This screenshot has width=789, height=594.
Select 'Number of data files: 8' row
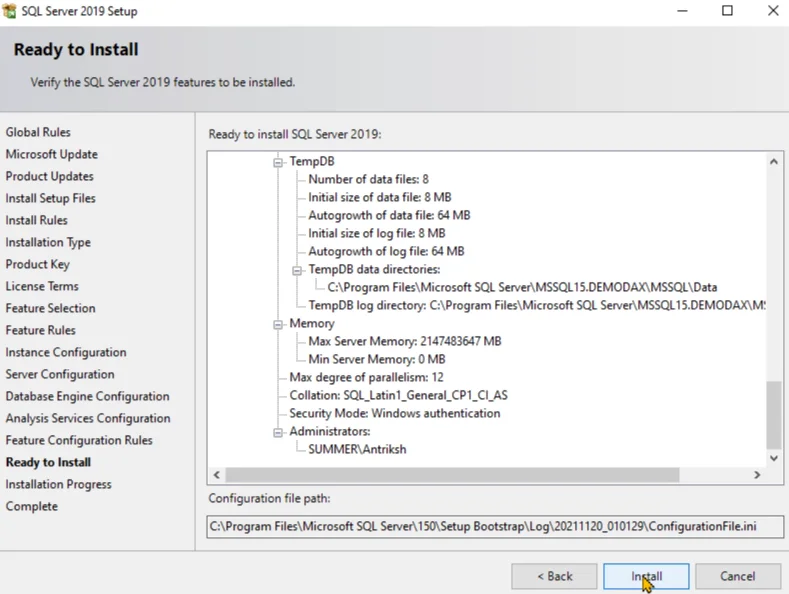click(x=368, y=180)
